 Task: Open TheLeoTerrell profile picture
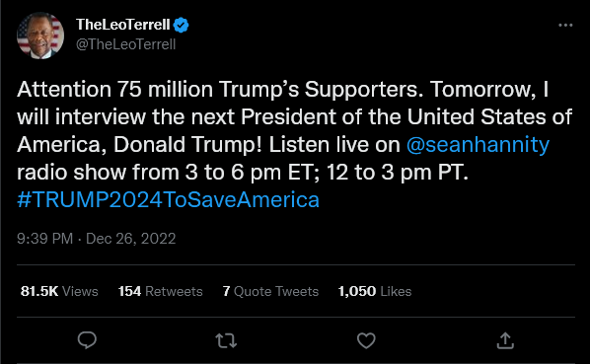click(40, 36)
